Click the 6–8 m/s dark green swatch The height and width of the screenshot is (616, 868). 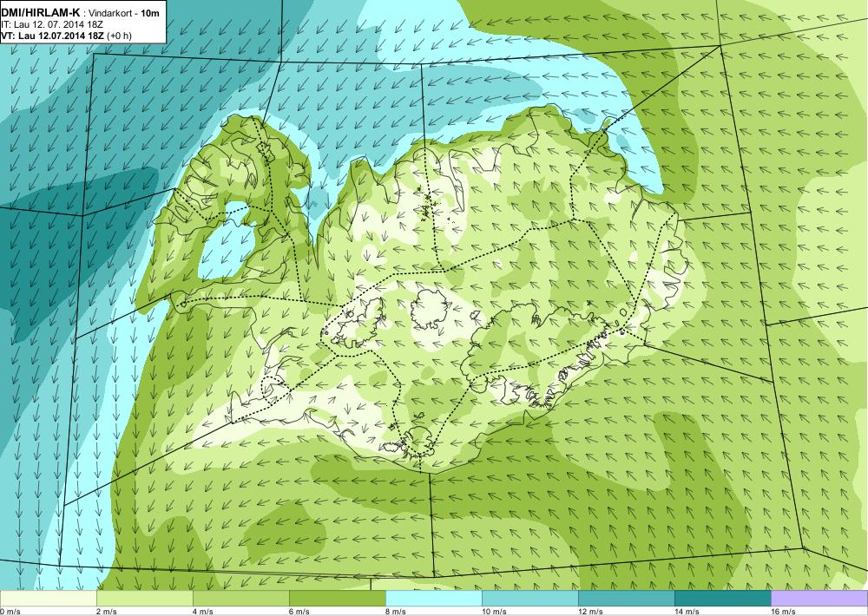click(337, 599)
